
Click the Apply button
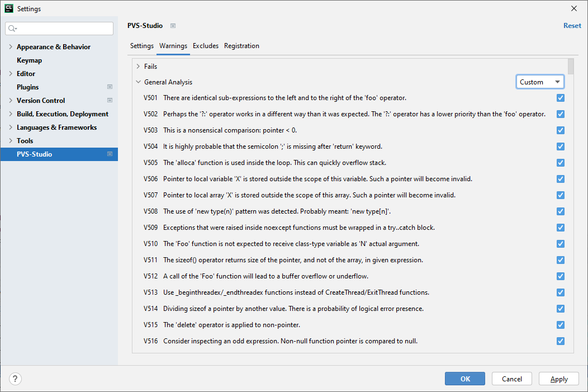(559, 379)
